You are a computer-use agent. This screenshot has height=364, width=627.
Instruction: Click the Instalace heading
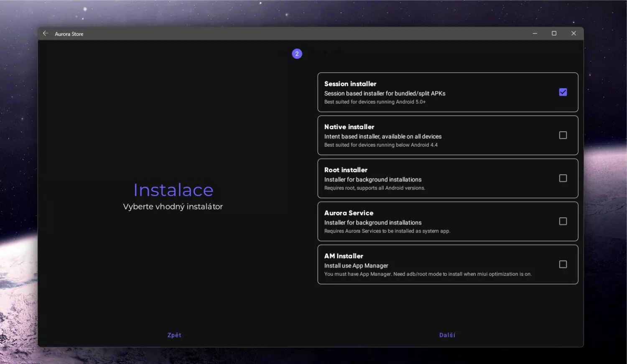[x=173, y=190]
